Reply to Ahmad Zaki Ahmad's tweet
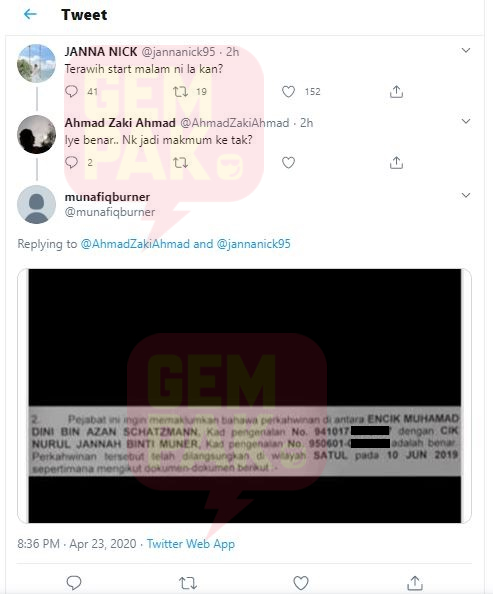 [71, 163]
